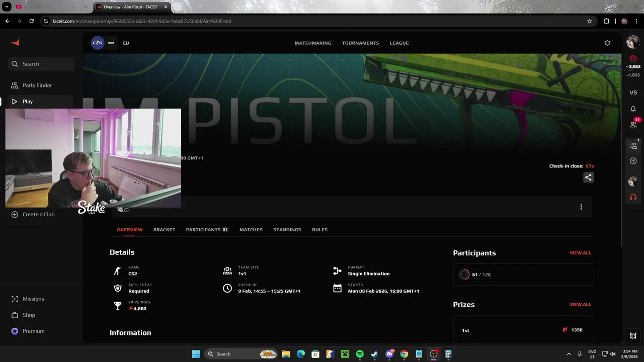Switch to the STANDINGS tab

click(x=287, y=230)
